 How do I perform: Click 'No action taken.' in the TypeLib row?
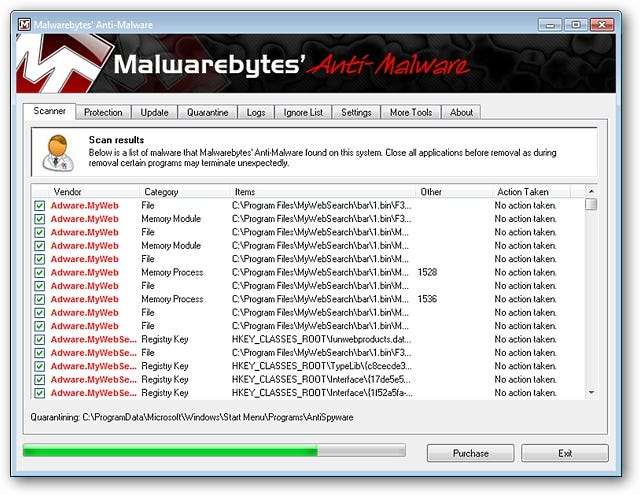tap(525, 366)
